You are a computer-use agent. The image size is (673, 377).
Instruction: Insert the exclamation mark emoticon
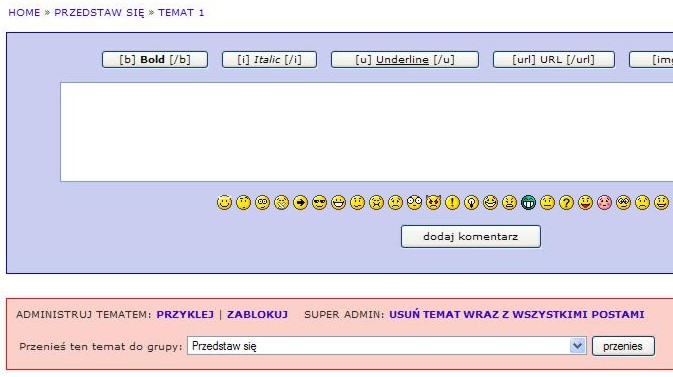tap(452, 202)
